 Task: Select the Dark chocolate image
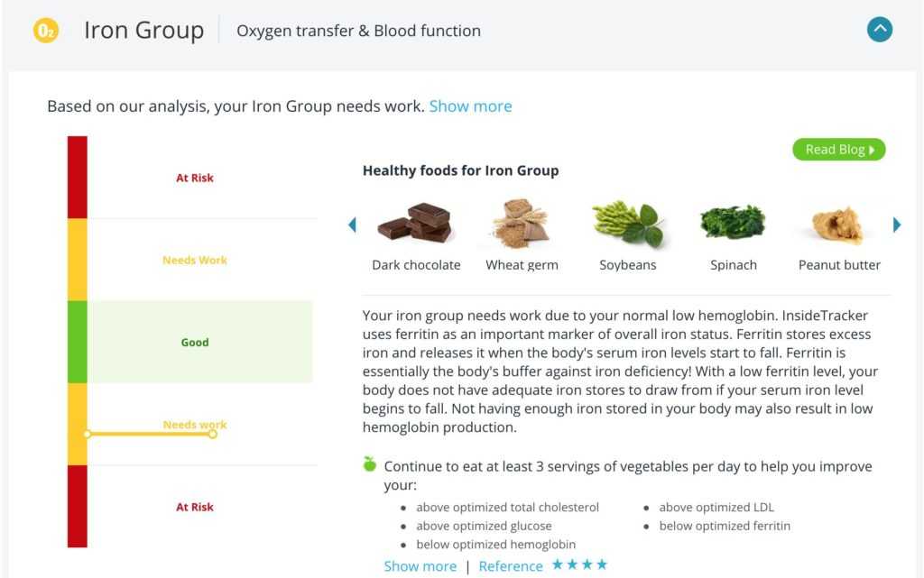pos(414,224)
